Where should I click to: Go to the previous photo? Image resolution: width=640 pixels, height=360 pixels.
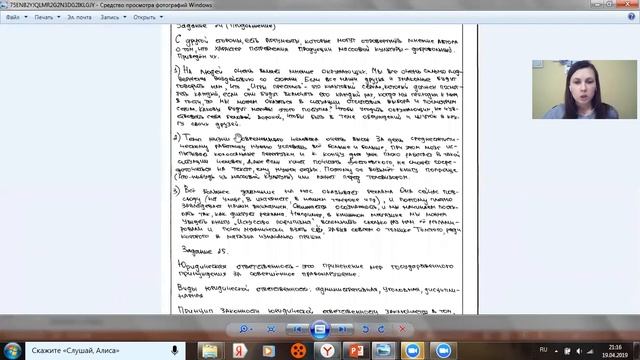tap(298, 329)
